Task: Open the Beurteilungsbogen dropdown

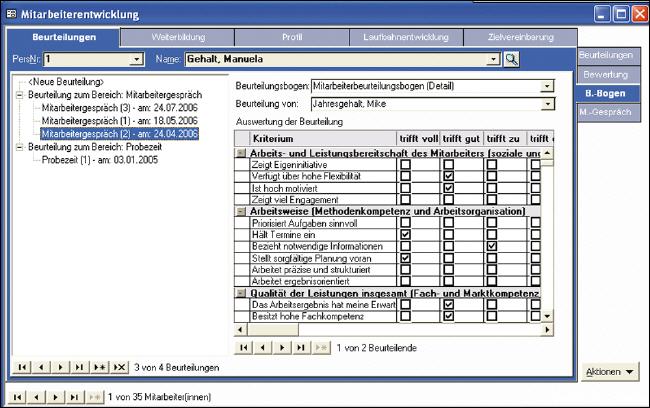Action: 547,86
